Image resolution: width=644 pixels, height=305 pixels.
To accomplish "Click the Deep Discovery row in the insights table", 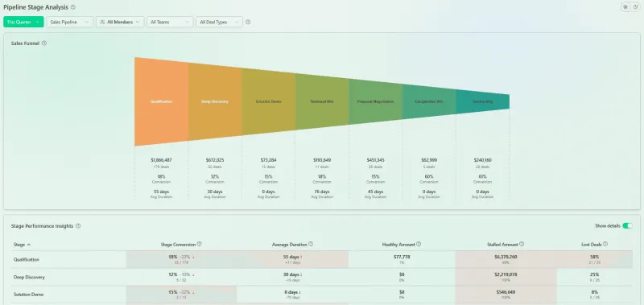I will [322, 277].
